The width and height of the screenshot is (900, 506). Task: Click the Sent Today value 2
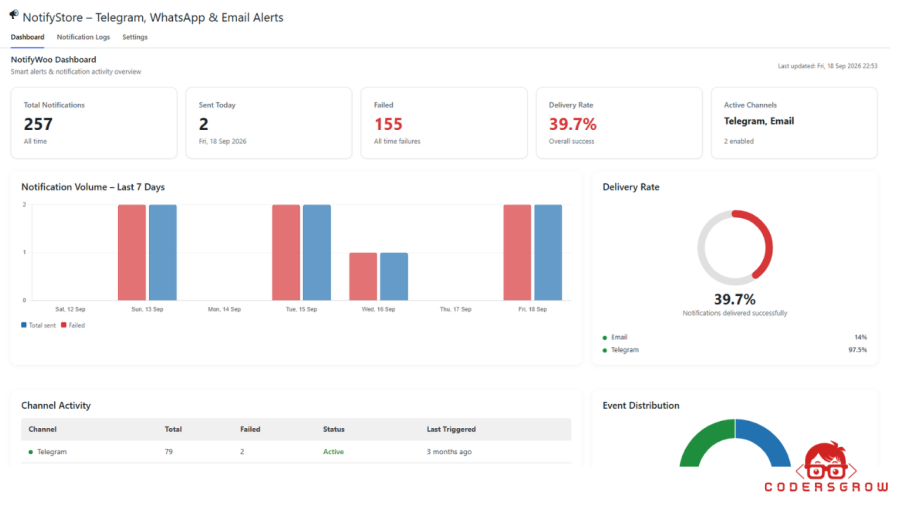pyautogui.click(x=204, y=124)
